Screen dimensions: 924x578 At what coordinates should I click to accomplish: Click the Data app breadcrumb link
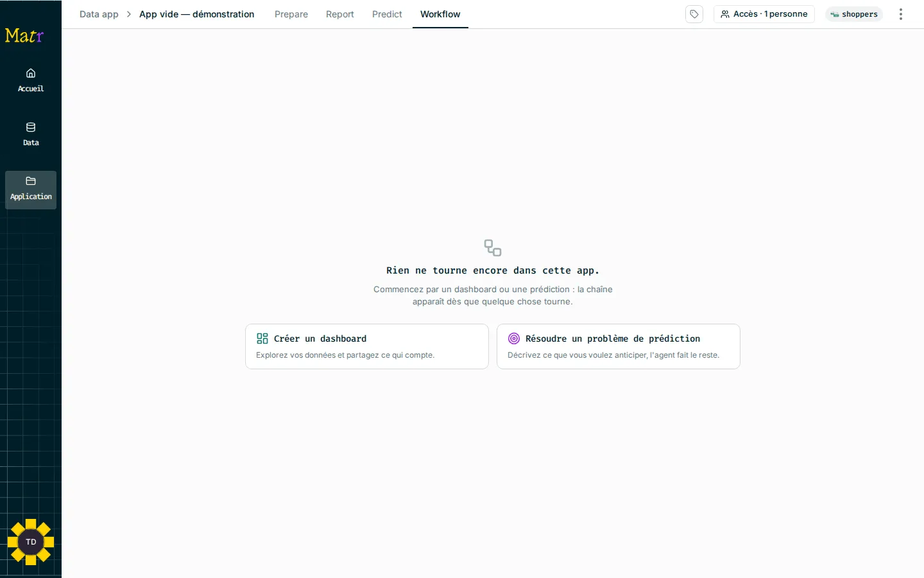(x=99, y=14)
